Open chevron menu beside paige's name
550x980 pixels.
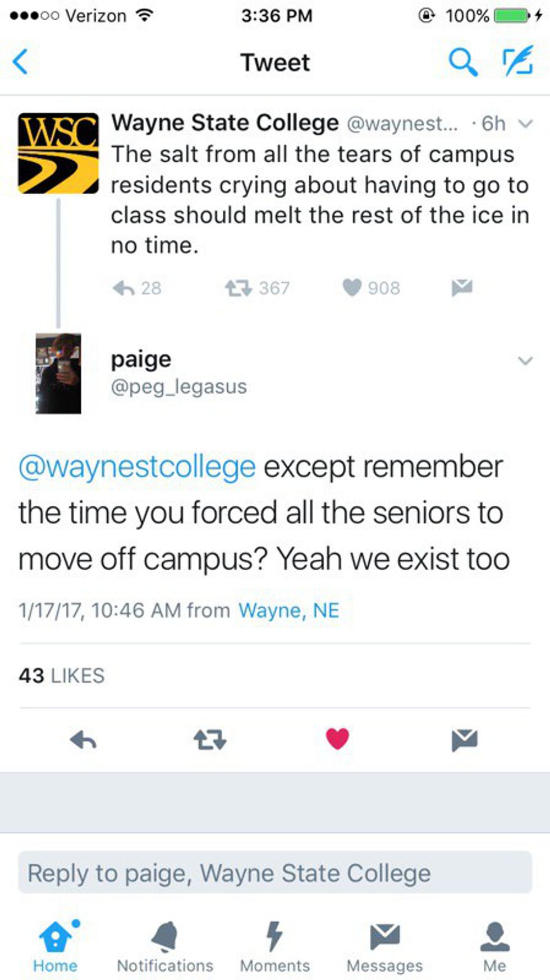[x=525, y=361]
